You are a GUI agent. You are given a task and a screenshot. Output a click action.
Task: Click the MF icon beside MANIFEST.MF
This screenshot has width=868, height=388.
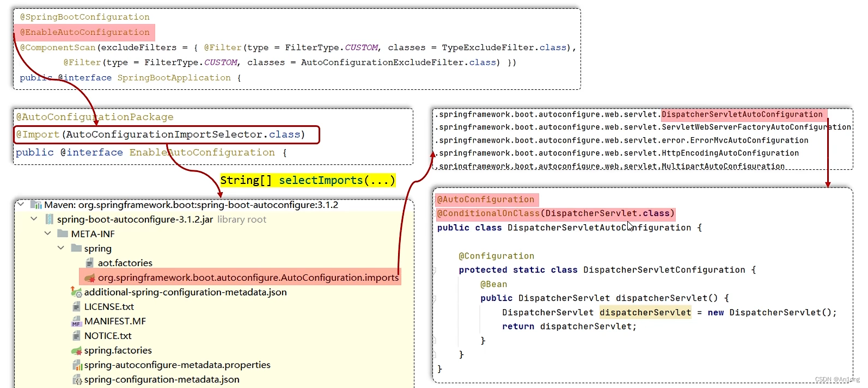pyautogui.click(x=76, y=322)
